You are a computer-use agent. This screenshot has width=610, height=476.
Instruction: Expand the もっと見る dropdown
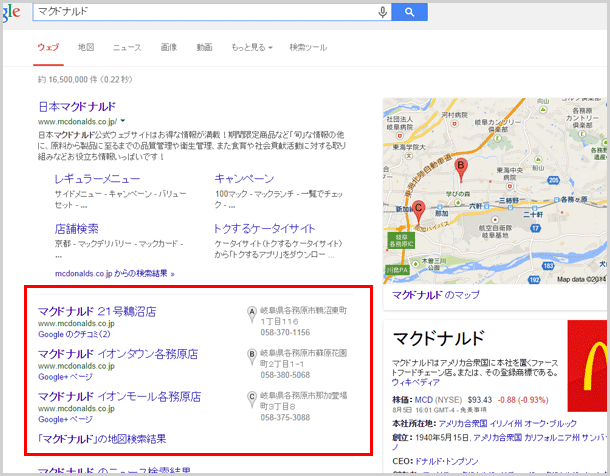[252, 47]
